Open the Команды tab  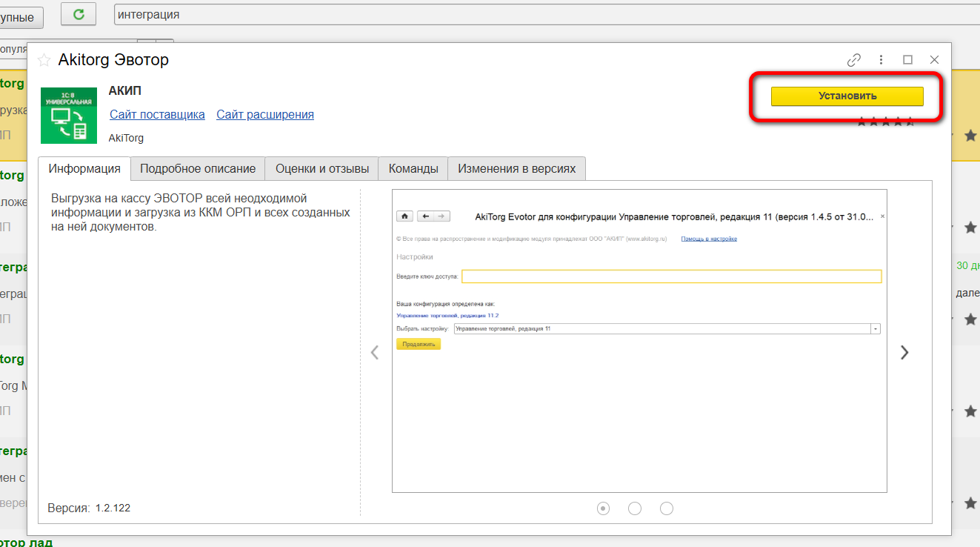pyautogui.click(x=413, y=169)
